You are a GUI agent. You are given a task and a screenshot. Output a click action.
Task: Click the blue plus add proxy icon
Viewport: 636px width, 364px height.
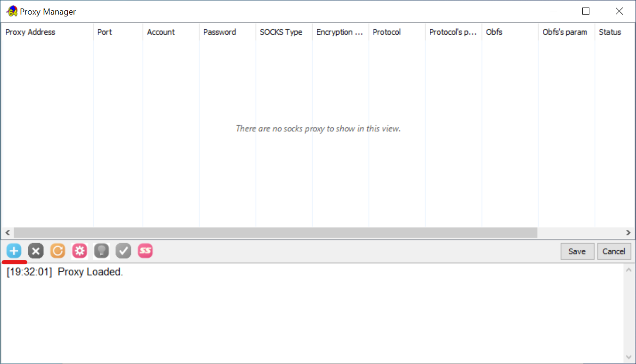coord(14,251)
